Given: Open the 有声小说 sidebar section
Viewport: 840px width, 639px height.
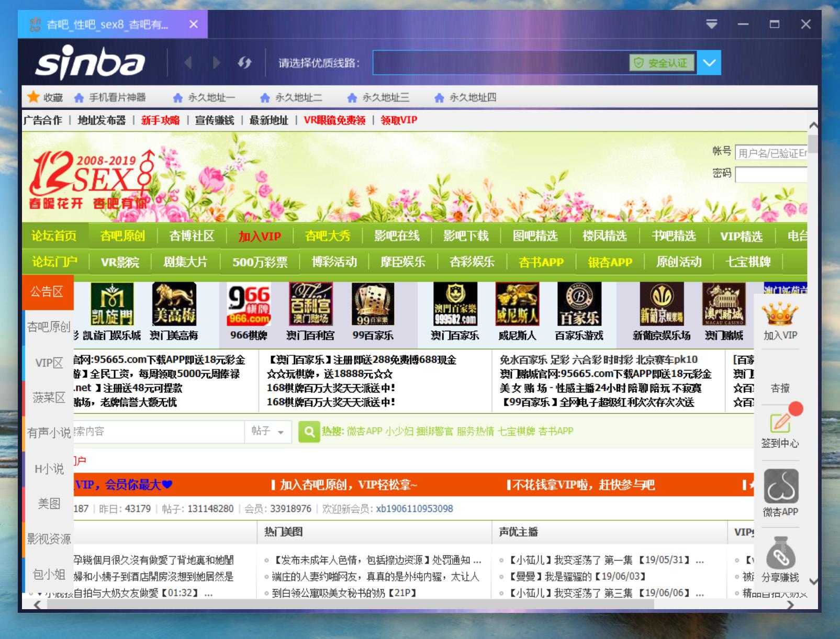Looking at the screenshot, I should tap(49, 433).
